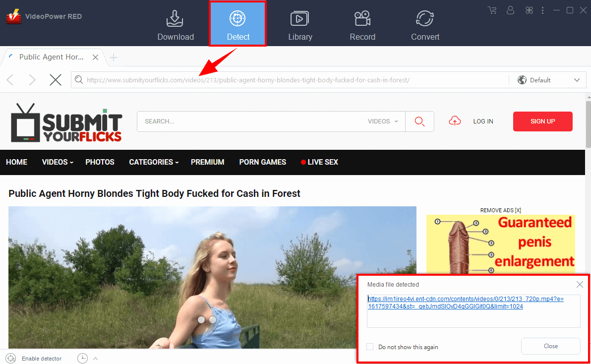Go to HOME in site navigation

tap(16, 162)
